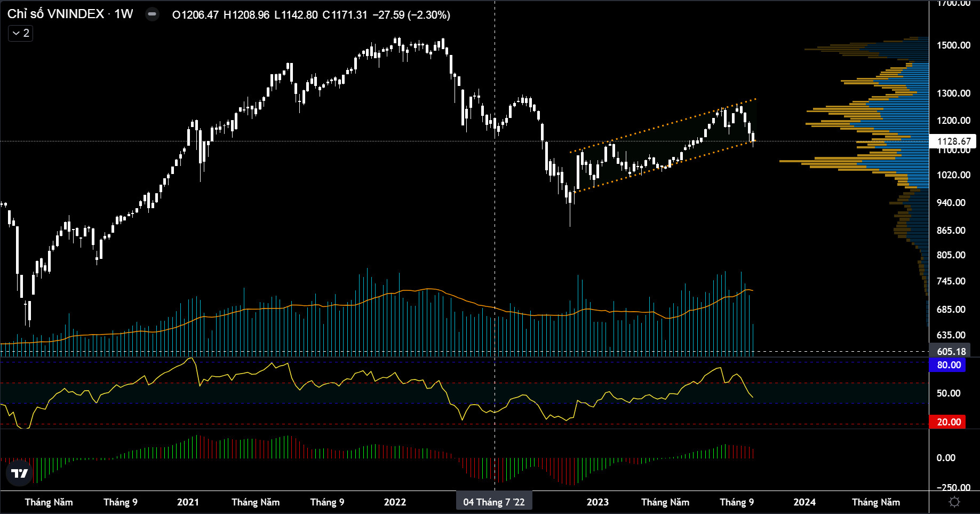Click the 745.00 price scale label

point(951,281)
